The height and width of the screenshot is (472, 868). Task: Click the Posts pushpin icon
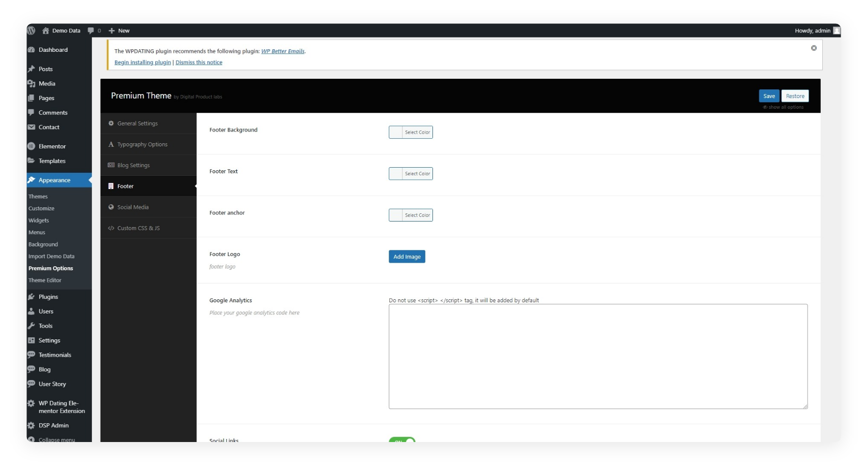[x=32, y=69]
